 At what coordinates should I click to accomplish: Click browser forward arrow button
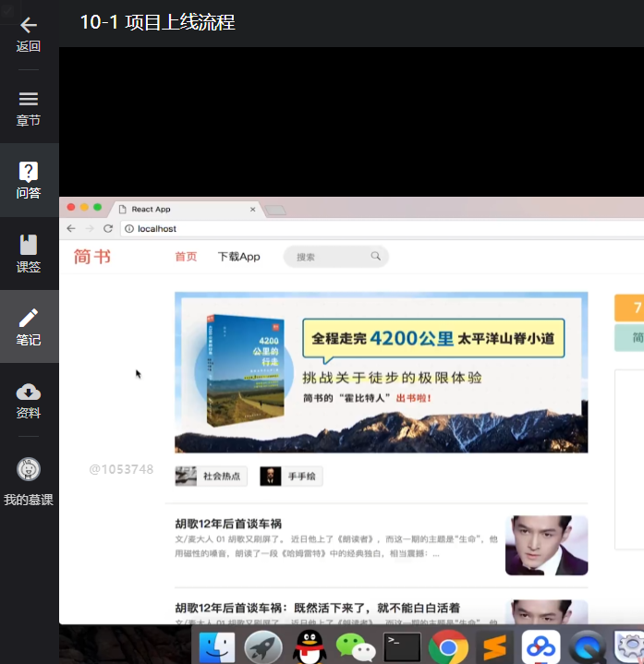point(90,229)
